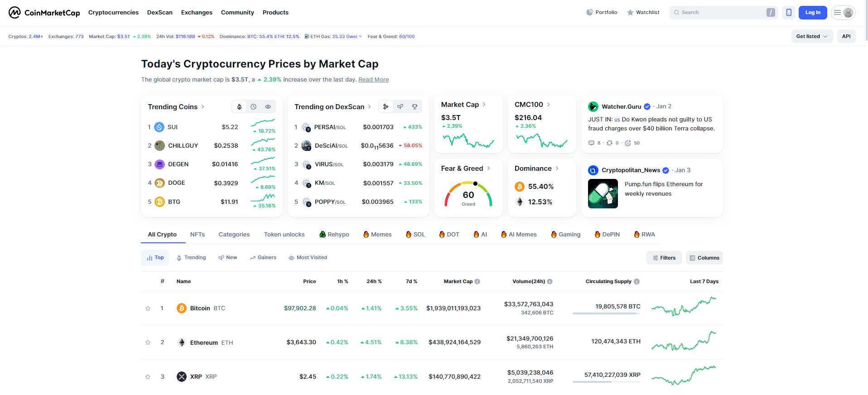The width and height of the screenshot is (868, 395).
Task: Click the CHILLGUY coin icon
Action: pos(159,146)
